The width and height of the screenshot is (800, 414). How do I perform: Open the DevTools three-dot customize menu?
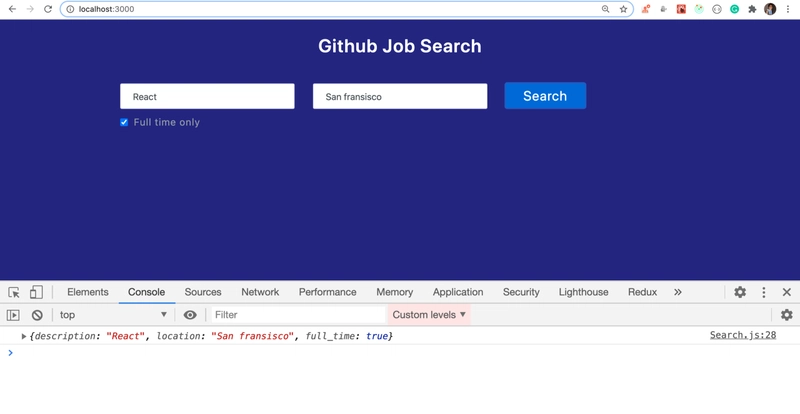pyautogui.click(x=764, y=292)
